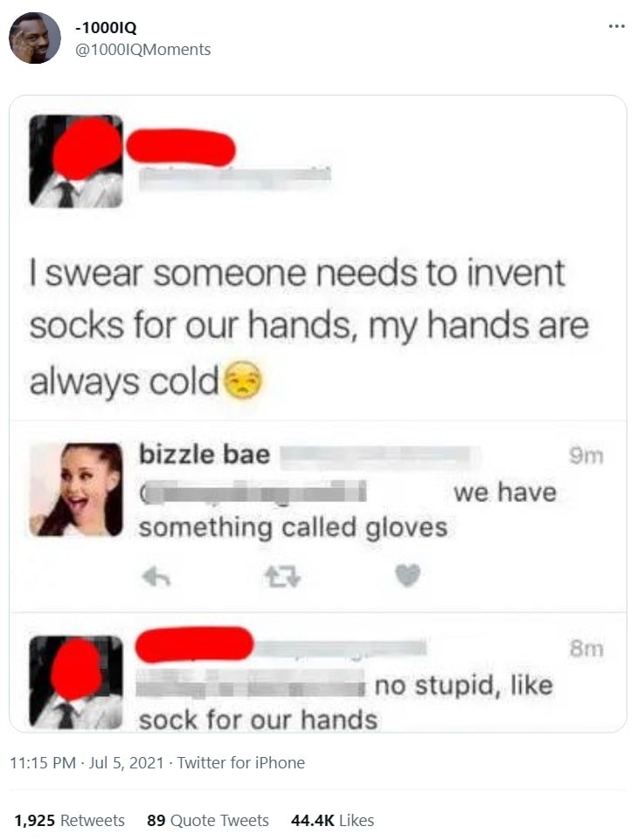Click the unamused emoji after 'always cold'
The width and height of the screenshot is (637, 840).
[x=243, y=381]
